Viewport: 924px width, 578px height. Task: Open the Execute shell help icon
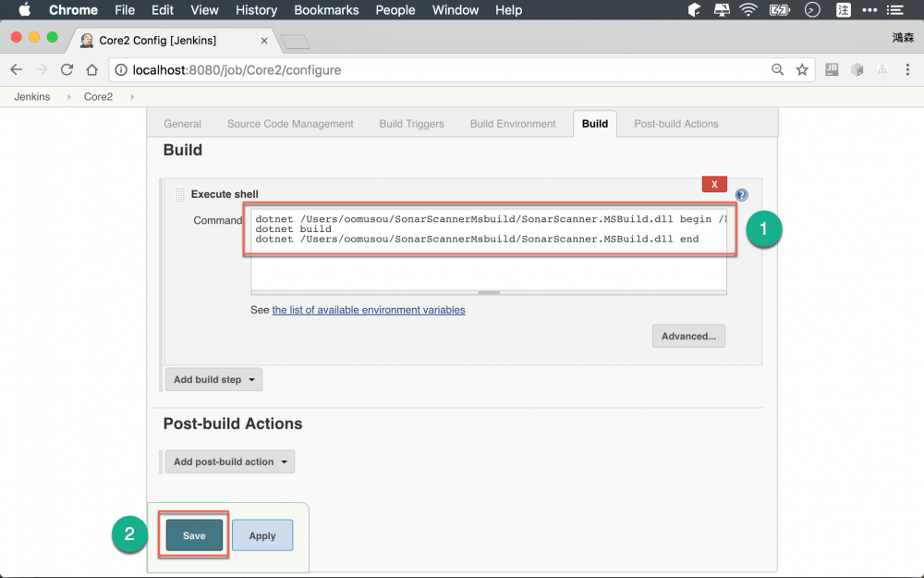pyautogui.click(x=740, y=194)
